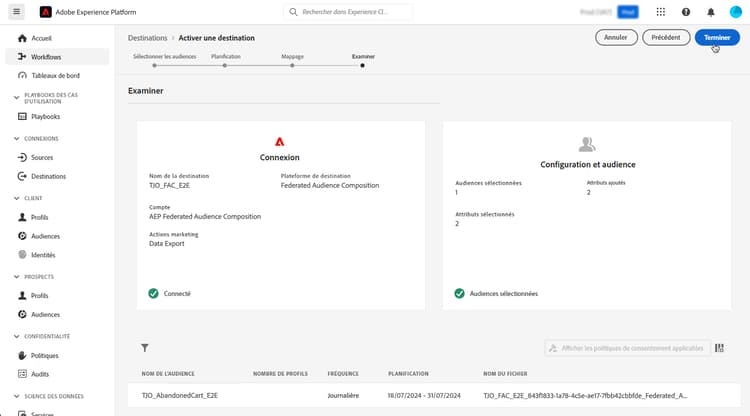Collapse the Client section
750x416 pixels.
(16, 198)
